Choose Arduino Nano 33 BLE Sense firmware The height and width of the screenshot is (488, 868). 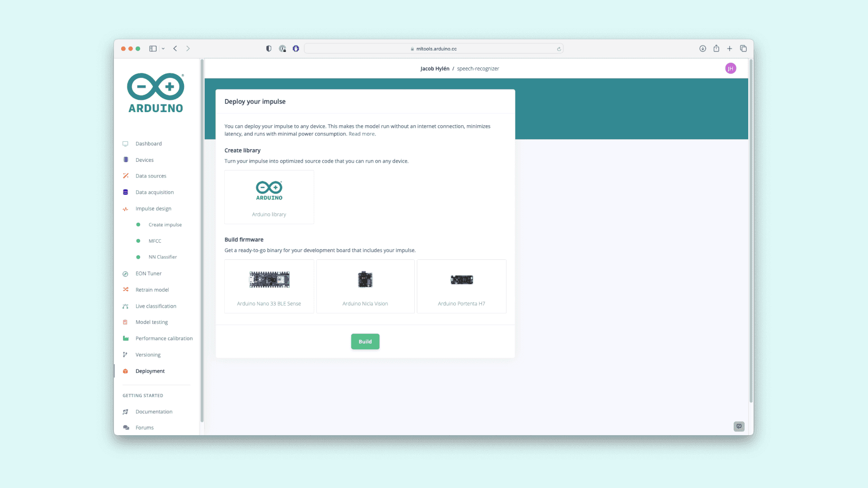(269, 286)
